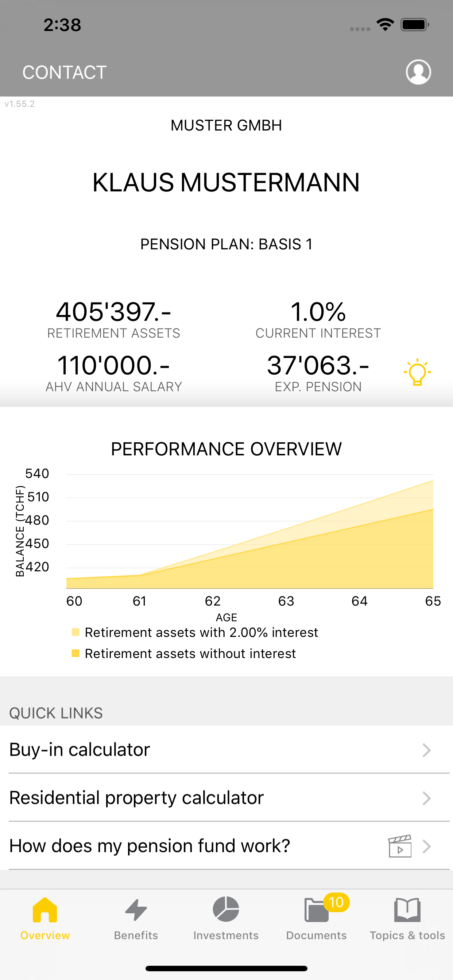The height and width of the screenshot is (980, 453).
Task: Tap the video clapperboard icon
Action: pos(400,846)
